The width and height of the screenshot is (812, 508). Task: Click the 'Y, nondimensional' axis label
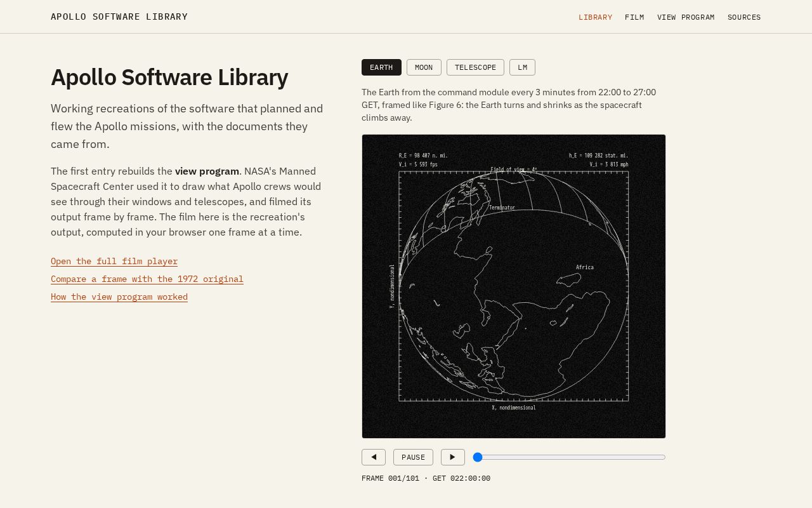[x=392, y=286]
